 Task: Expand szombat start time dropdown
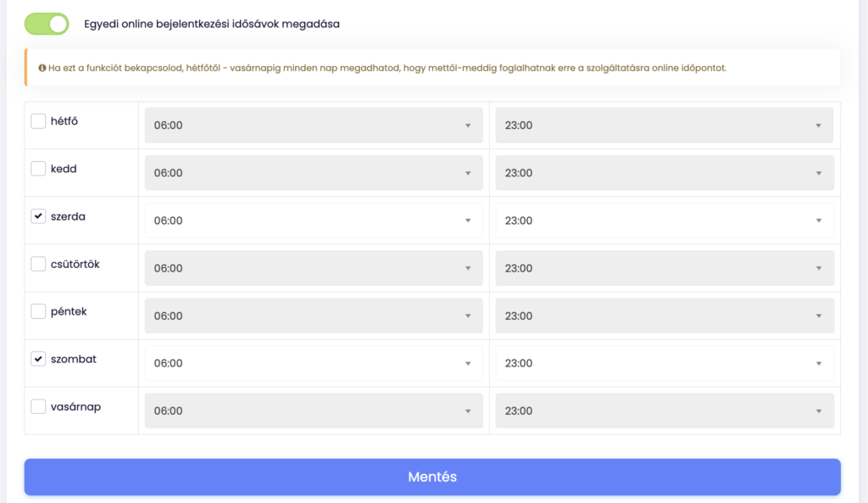click(314, 363)
